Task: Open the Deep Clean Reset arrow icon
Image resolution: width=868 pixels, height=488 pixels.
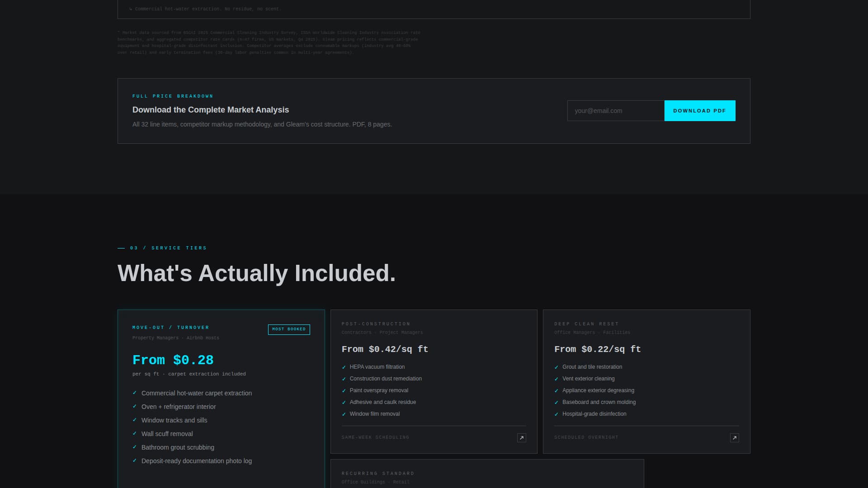Action: pyautogui.click(x=734, y=438)
